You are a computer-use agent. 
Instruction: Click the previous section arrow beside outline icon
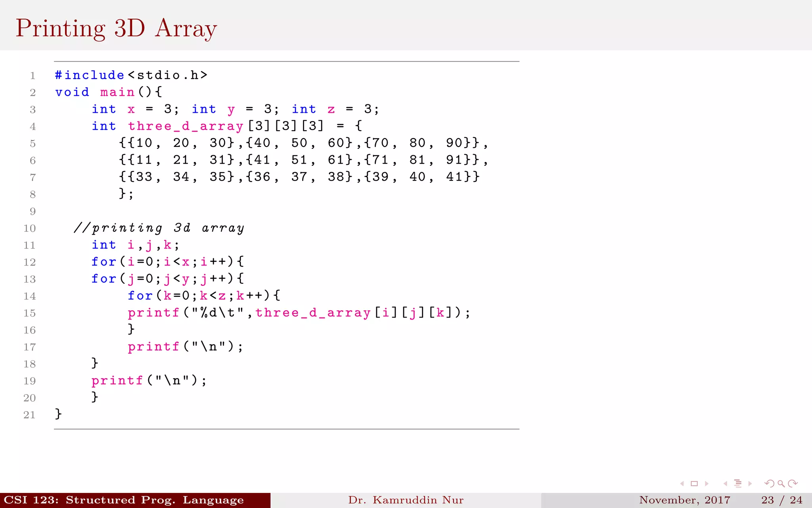726,483
